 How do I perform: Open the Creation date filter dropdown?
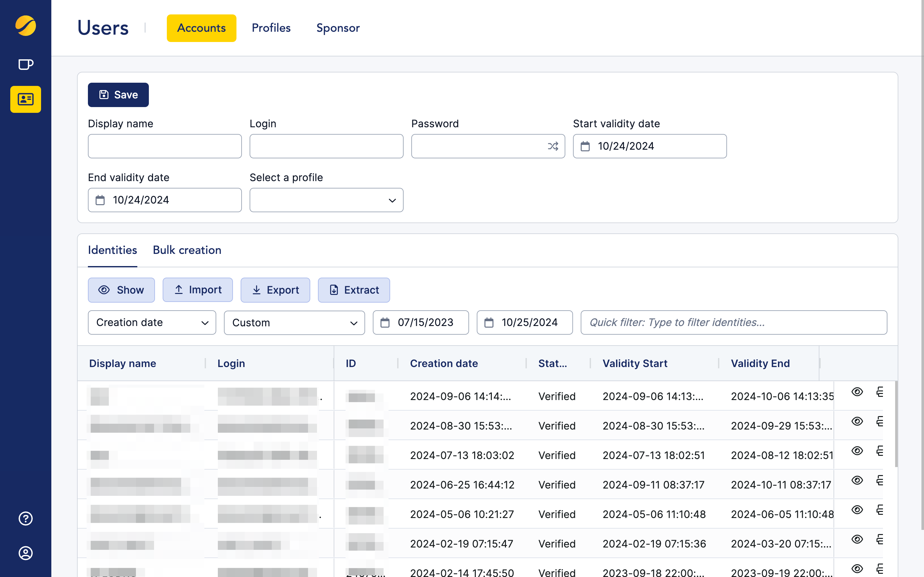coord(151,322)
